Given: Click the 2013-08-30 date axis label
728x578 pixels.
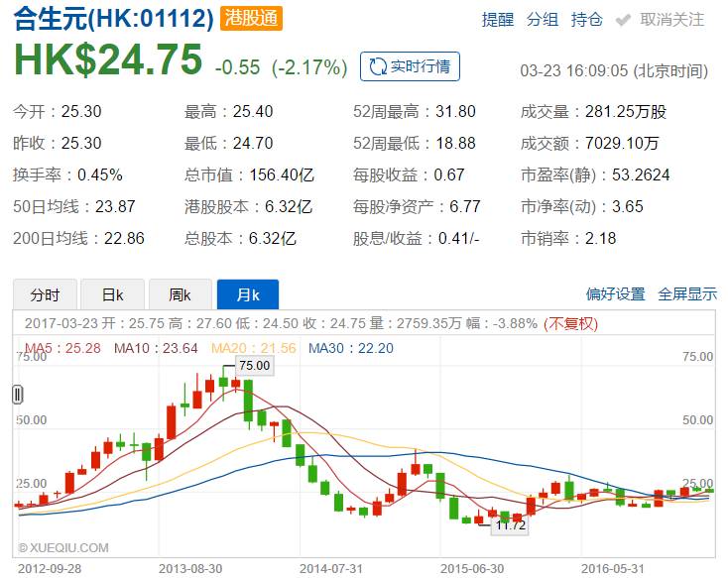Looking at the screenshot, I should pos(190,568).
